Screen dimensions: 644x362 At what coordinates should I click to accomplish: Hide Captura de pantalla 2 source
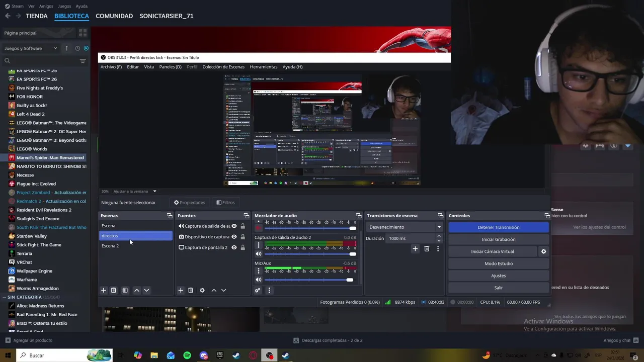pyautogui.click(x=234, y=247)
